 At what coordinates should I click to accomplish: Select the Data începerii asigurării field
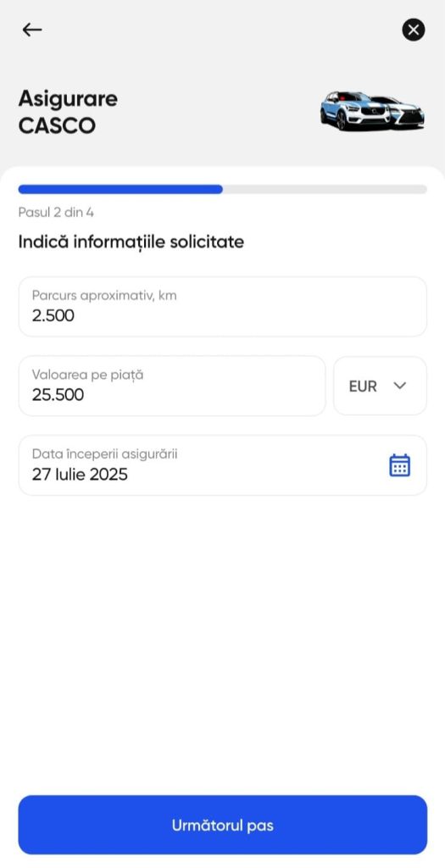click(x=222, y=465)
